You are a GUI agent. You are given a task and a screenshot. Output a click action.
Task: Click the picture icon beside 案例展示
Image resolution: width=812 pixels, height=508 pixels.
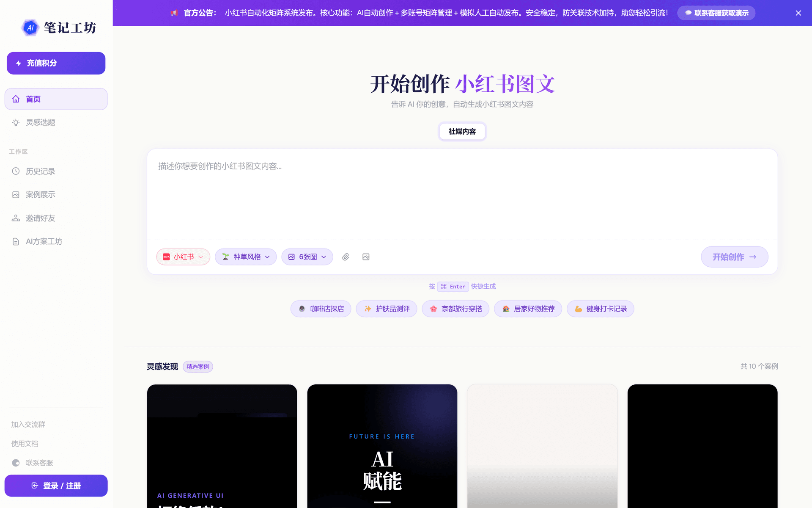point(16,195)
